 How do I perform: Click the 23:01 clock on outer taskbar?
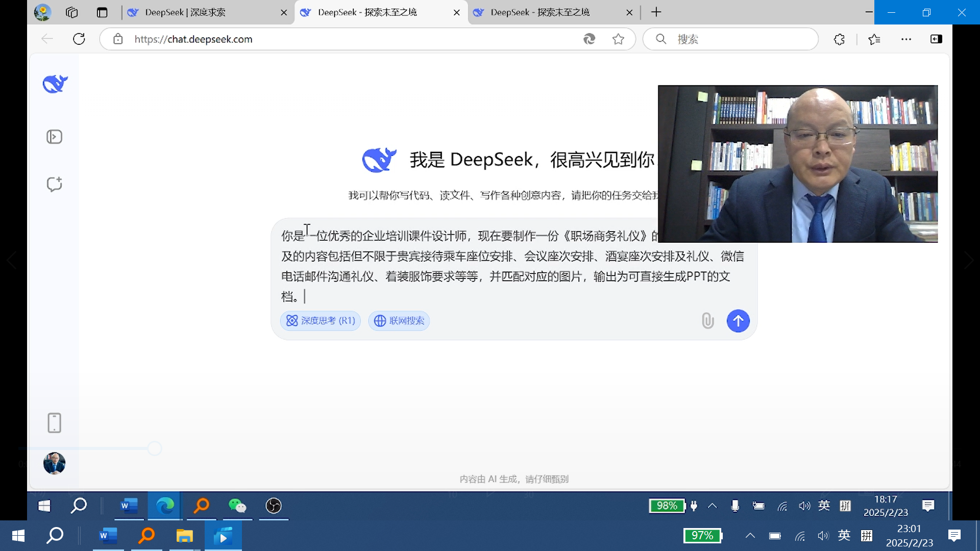click(x=910, y=536)
